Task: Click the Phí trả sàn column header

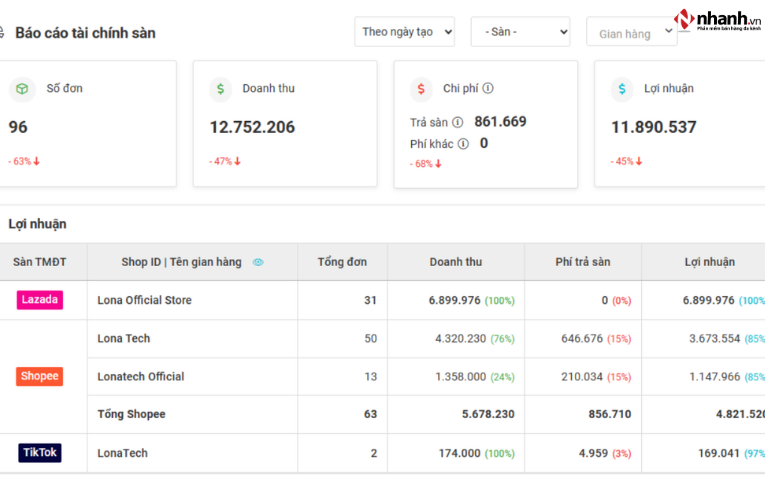Action: [x=583, y=262]
